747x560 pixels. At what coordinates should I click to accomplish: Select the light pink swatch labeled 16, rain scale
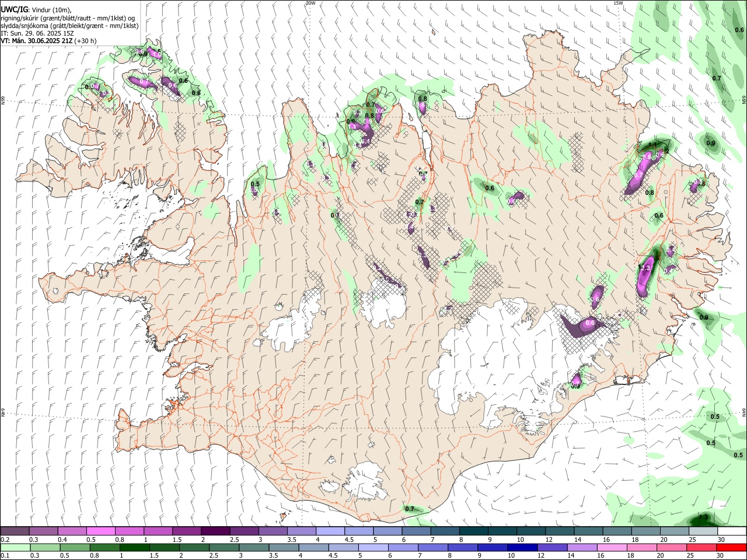[x=612, y=547]
